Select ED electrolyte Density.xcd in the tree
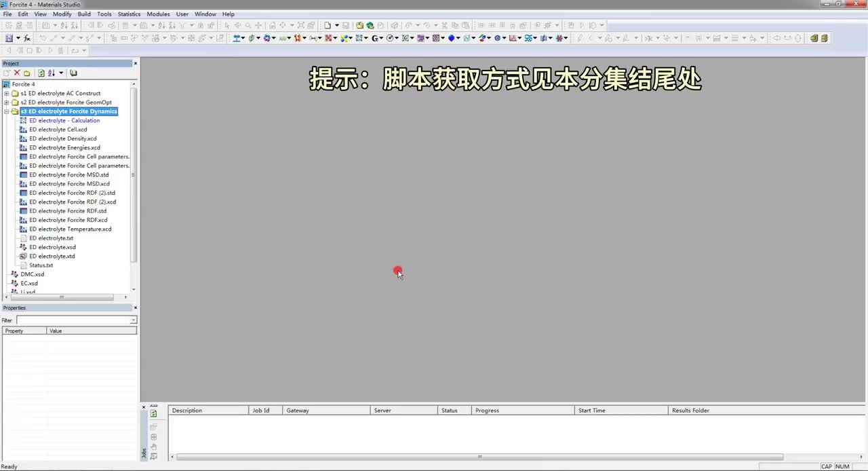868x471 pixels. click(x=63, y=138)
